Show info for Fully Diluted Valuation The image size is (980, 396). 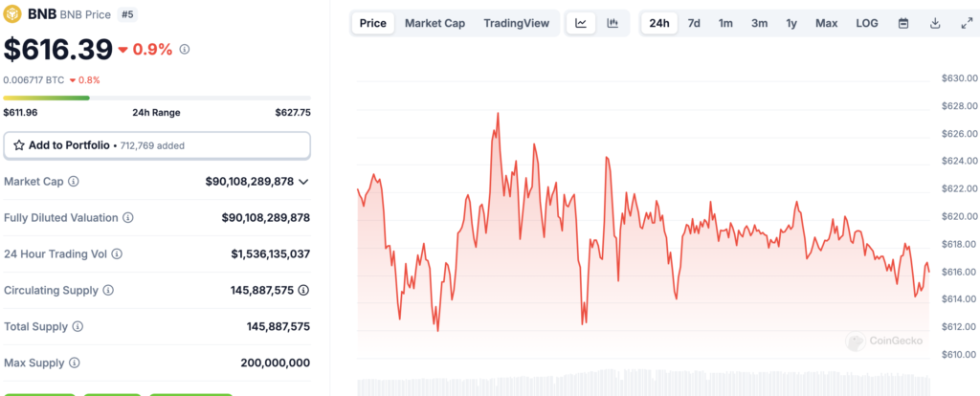(x=128, y=218)
